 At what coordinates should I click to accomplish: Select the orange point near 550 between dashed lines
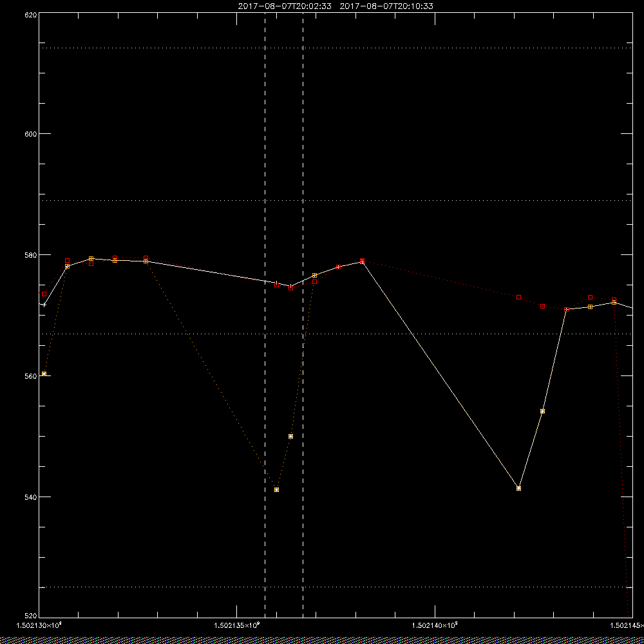291,436
